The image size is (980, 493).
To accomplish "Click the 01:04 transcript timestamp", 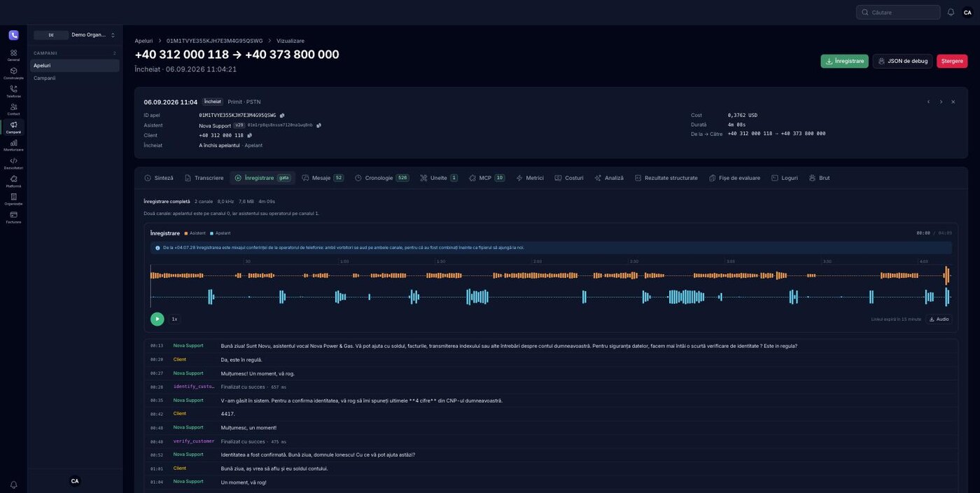I will (157, 482).
